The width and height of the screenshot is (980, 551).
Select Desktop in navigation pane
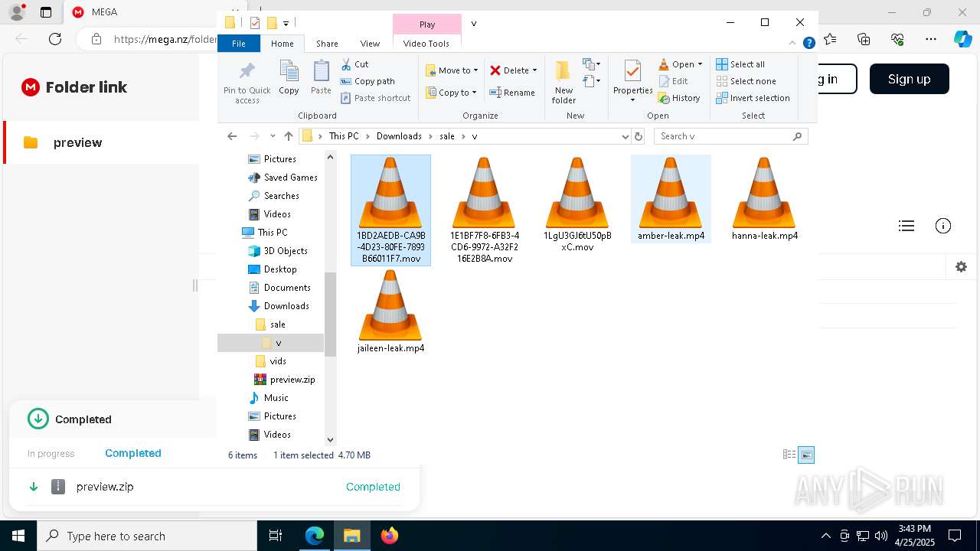pos(273,269)
